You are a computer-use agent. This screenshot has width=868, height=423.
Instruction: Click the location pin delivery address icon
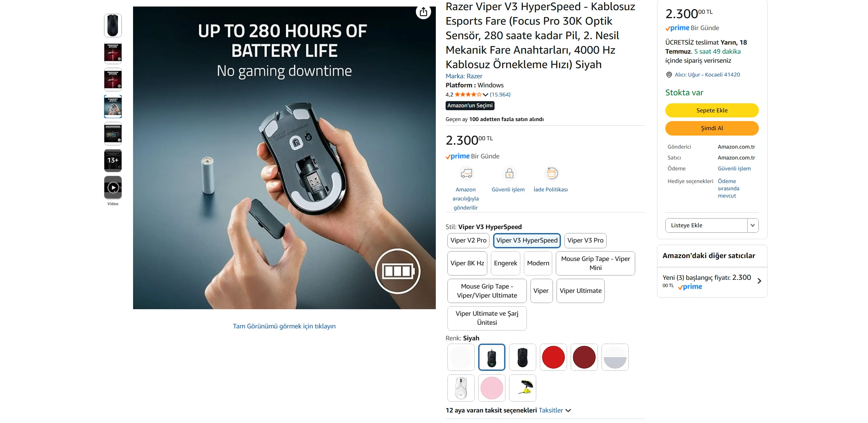point(669,75)
